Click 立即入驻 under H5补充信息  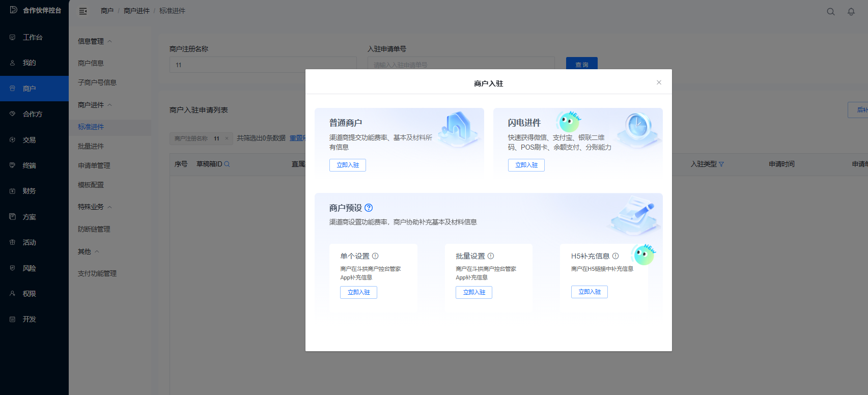pyautogui.click(x=589, y=292)
